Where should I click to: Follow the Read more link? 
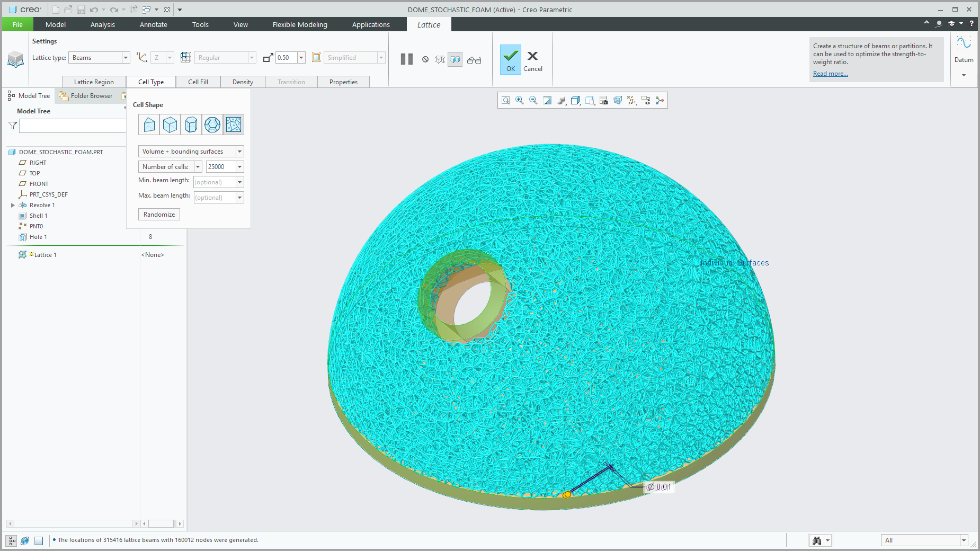tap(830, 74)
